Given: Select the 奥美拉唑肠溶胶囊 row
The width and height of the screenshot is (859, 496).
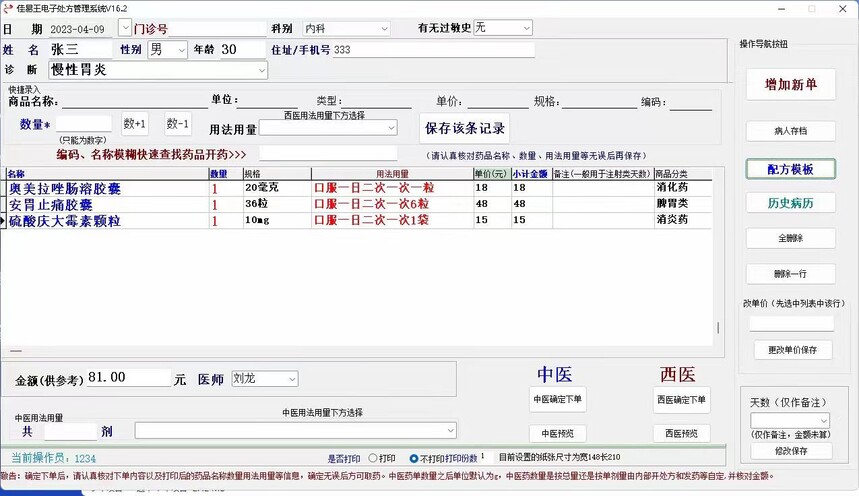Looking at the screenshot, I should click(359, 188).
